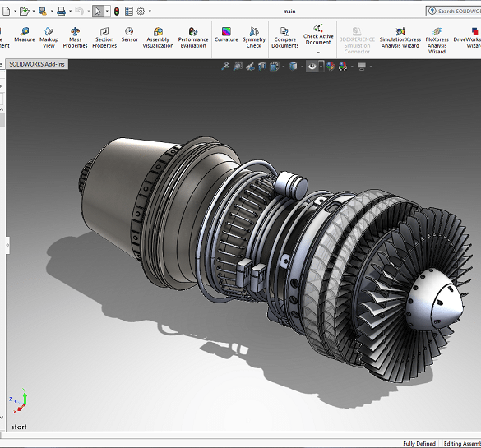Open Mass Properties
The width and height of the screenshot is (481, 448).
coord(75,38)
